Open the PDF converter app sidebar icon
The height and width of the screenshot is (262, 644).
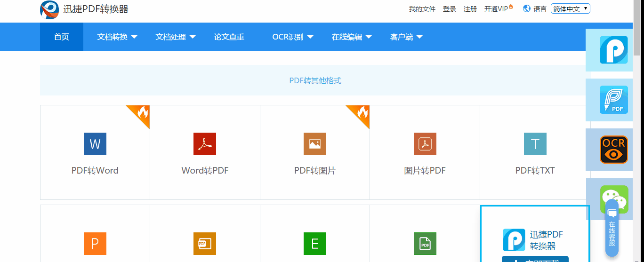pyautogui.click(x=613, y=50)
